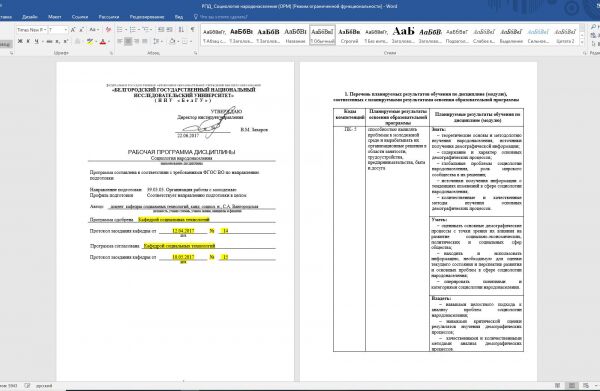
Task: Click increase font size icon
Action: point(73,29)
